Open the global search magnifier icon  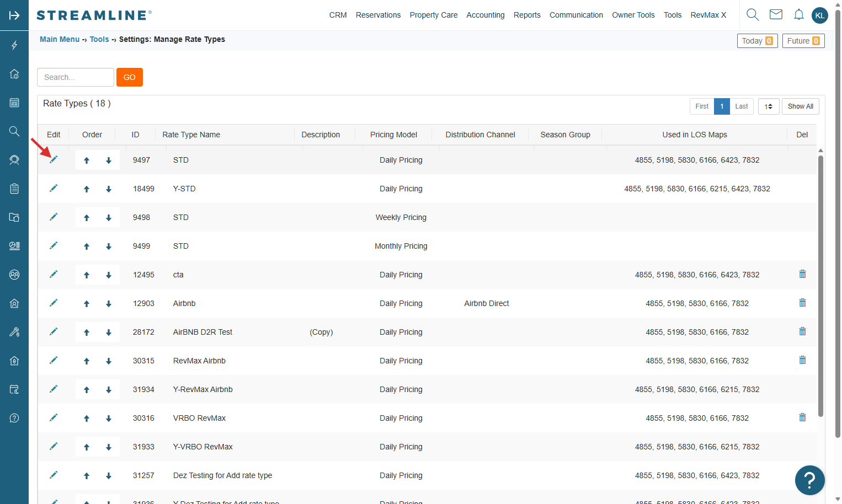pyautogui.click(x=753, y=15)
